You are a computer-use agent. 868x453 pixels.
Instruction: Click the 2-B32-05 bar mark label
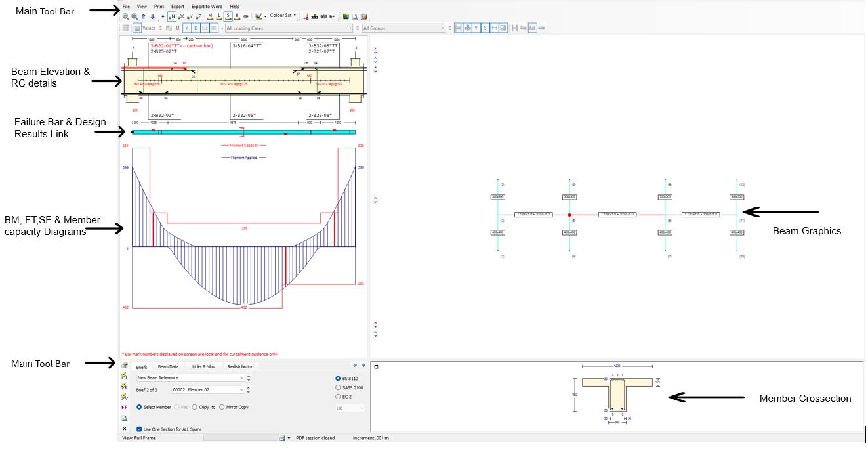point(243,115)
